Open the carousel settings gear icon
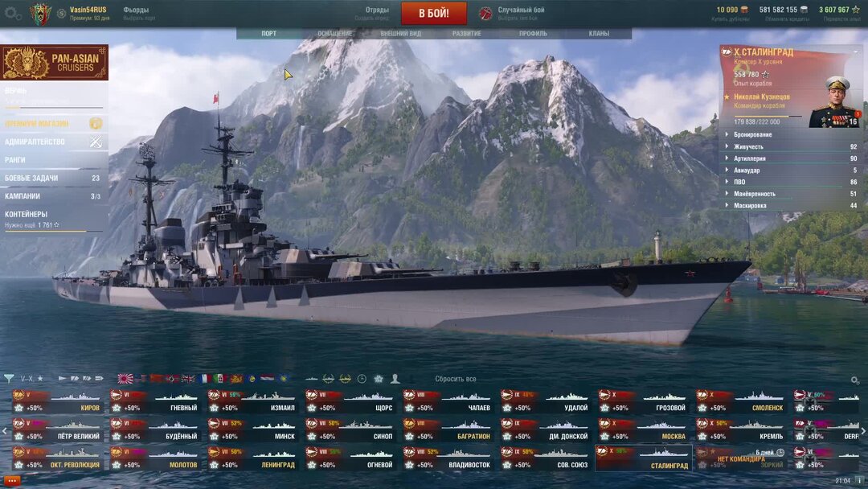The height and width of the screenshot is (489, 868). click(x=854, y=380)
